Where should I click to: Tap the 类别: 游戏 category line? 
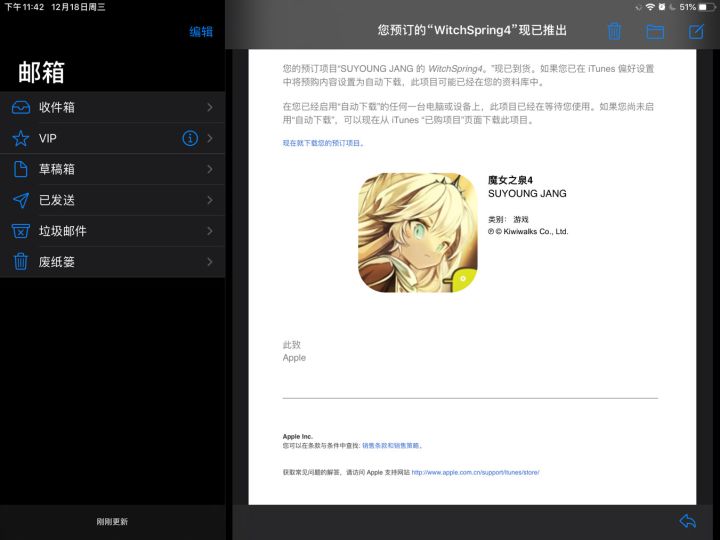pos(508,219)
